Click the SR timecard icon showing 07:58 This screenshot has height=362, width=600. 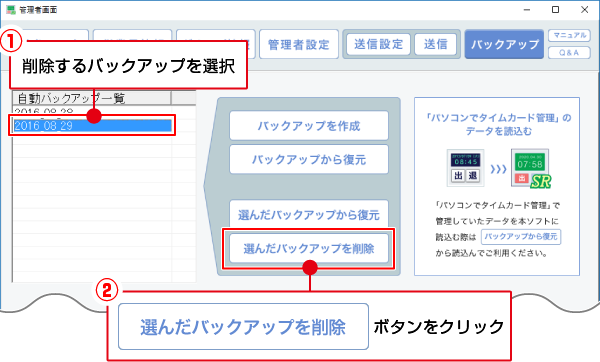(531, 168)
